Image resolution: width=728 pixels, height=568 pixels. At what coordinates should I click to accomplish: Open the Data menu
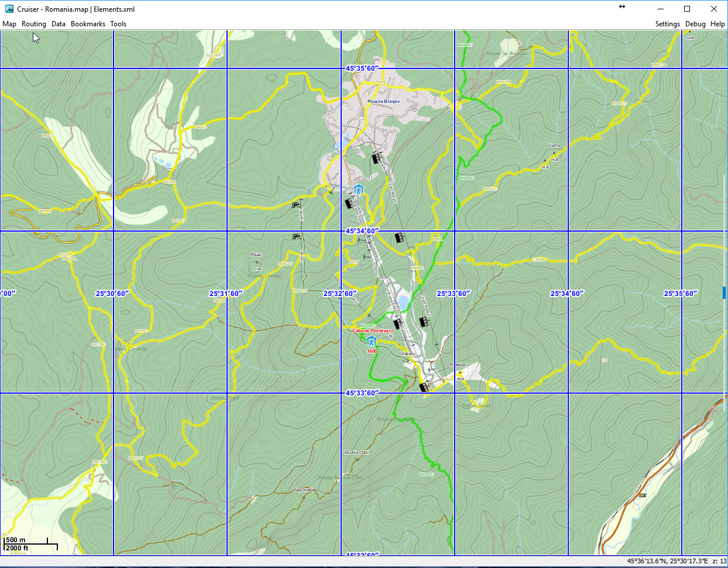pyautogui.click(x=59, y=24)
